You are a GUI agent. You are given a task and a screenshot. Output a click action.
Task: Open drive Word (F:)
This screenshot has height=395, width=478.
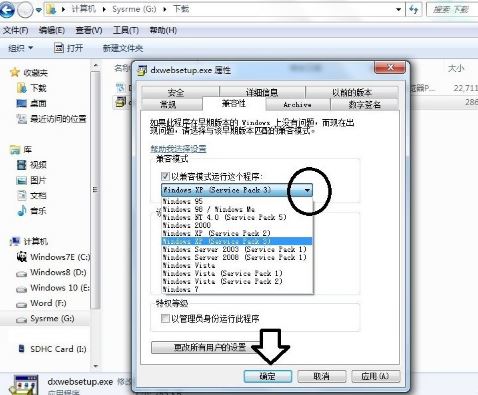[41, 303]
